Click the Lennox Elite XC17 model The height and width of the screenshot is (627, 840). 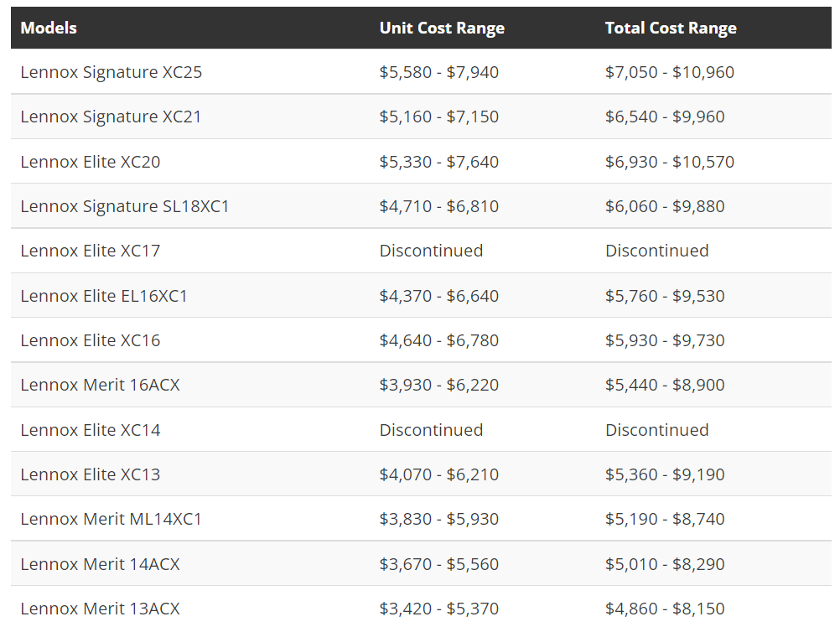(x=91, y=251)
